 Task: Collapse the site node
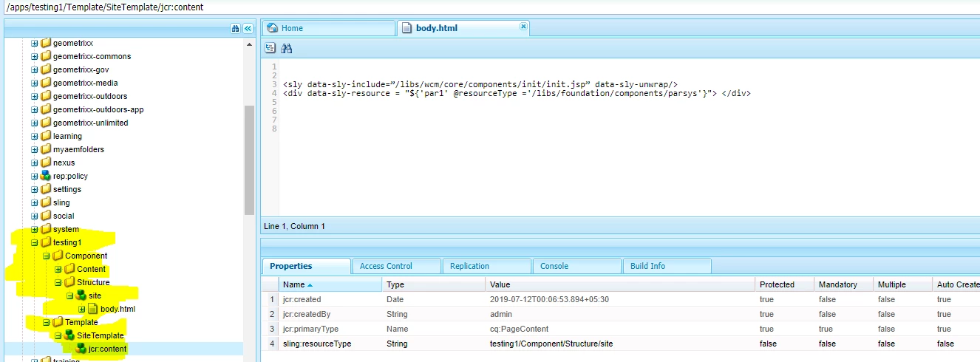coord(69,296)
